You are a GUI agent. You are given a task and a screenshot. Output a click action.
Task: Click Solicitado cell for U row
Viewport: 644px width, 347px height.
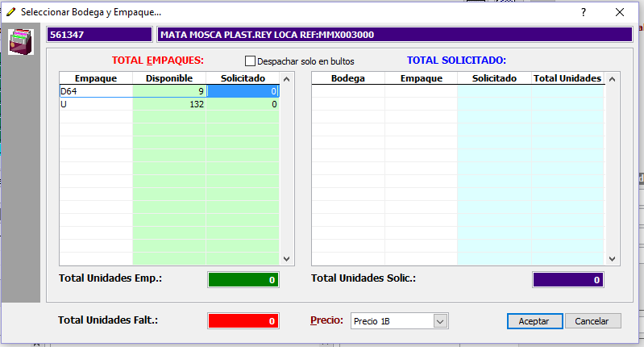click(x=242, y=104)
